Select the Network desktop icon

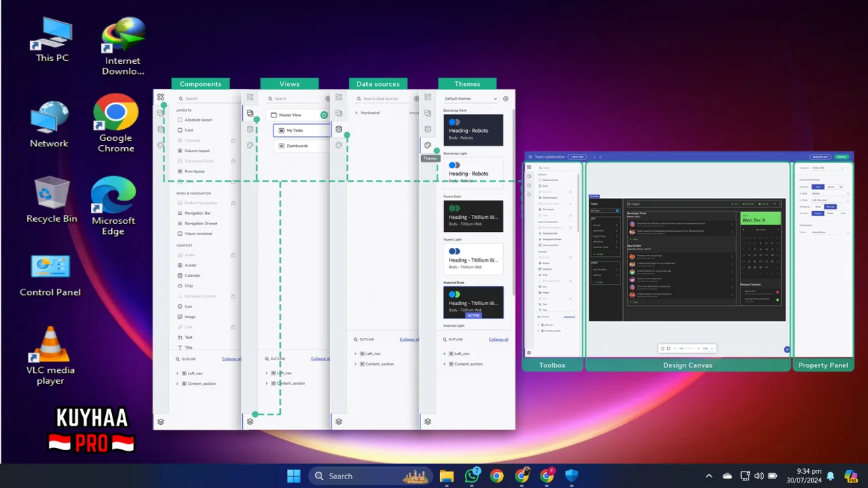pyautogui.click(x=49, y=125)
